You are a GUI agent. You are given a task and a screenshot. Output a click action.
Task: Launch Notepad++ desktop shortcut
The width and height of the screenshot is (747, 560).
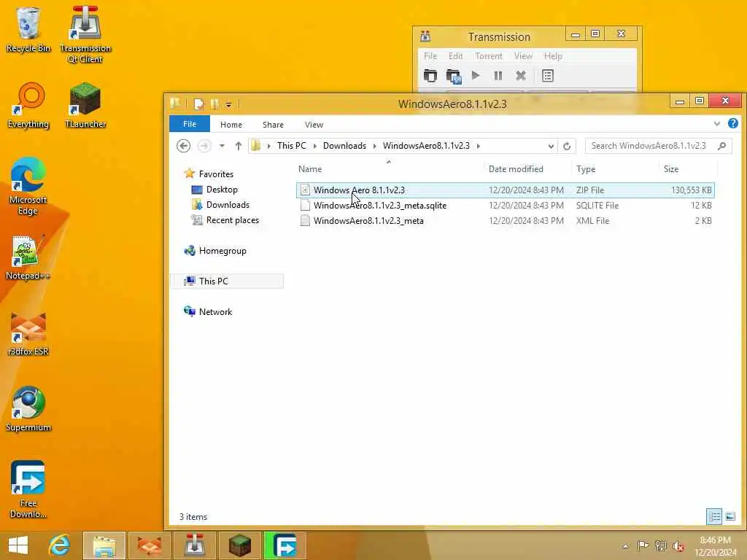(28, 257)
